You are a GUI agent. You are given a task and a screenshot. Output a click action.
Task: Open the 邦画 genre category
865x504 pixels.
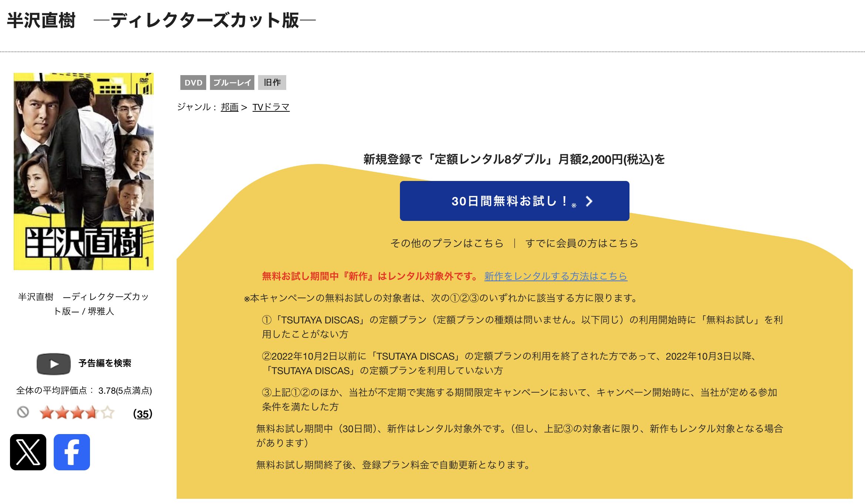click(x=230, y=107)
